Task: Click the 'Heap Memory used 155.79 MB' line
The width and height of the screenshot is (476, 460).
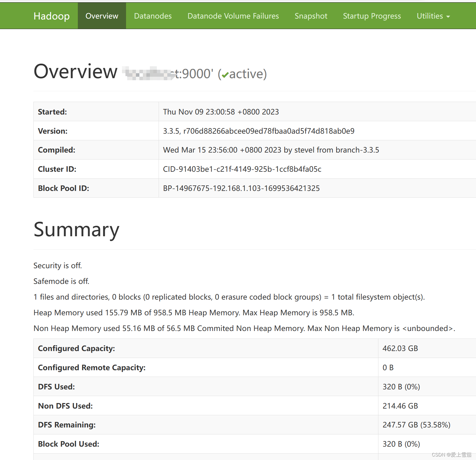Action: (194, 313)
